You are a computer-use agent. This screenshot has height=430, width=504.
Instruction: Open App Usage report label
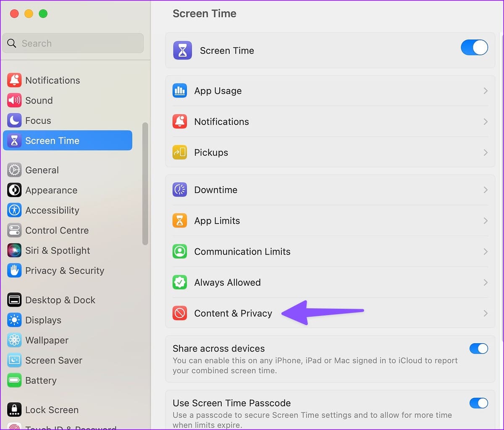(218, 91)
